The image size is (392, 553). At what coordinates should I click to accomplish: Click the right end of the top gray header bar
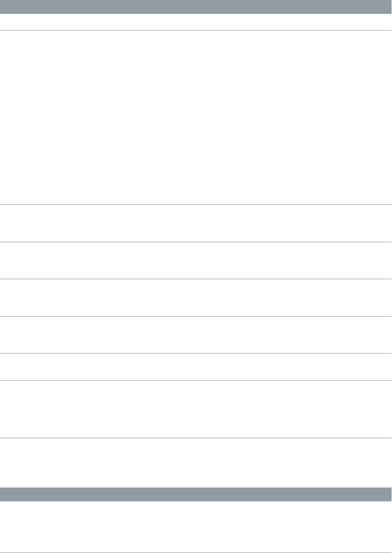pos(388,7)
